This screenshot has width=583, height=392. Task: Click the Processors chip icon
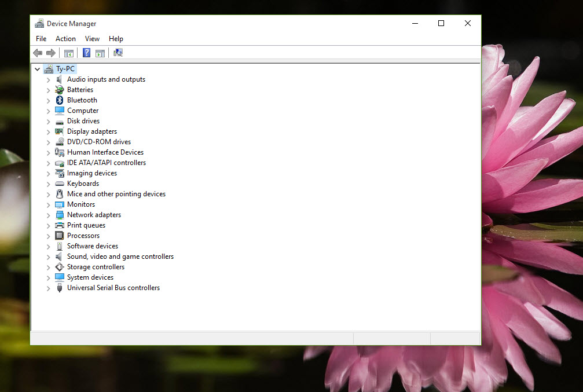59,236
